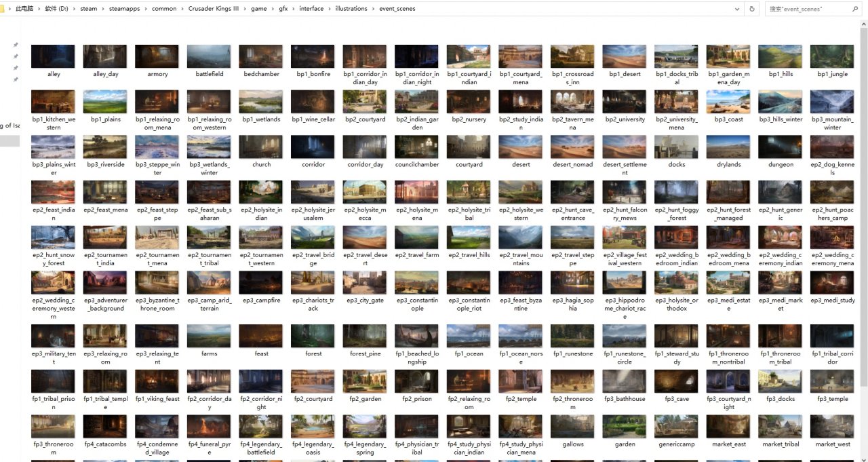Viewport: 868px width, 462px height.
Task: Select market_tribal thumbnail
Action: pos(781,427)
